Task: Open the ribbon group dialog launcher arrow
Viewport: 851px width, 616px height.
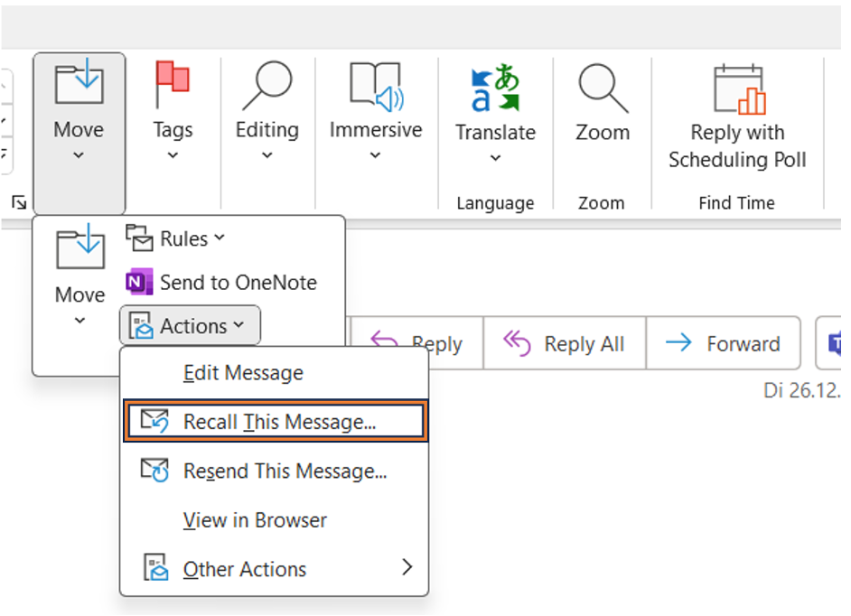Action: point(18,203)
